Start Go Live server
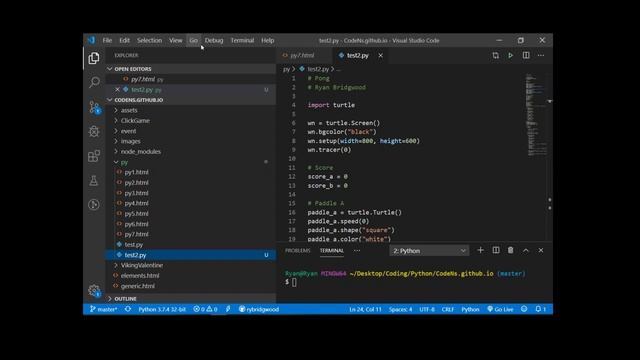Screen dimensions: 640x360 point(500,309)
